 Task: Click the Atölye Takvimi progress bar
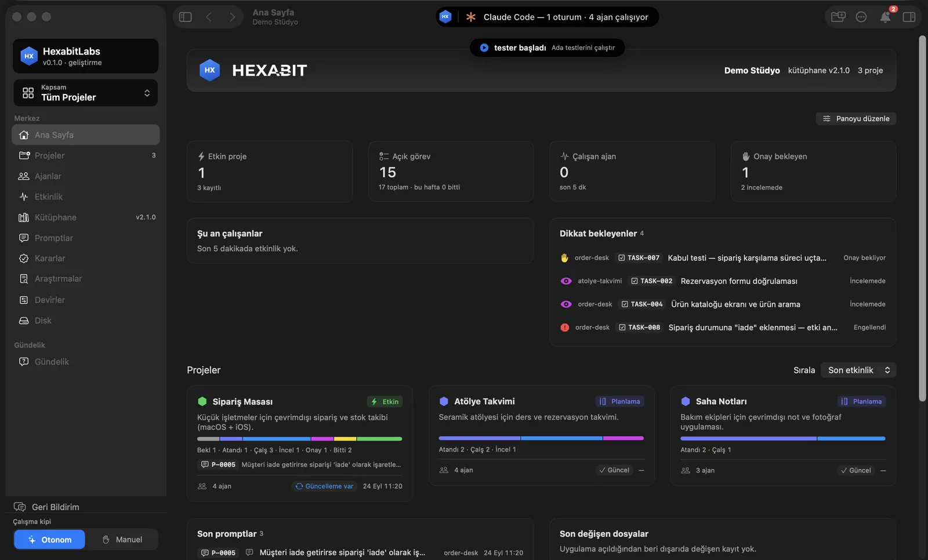pyautogui.click(x=541, y=438)
